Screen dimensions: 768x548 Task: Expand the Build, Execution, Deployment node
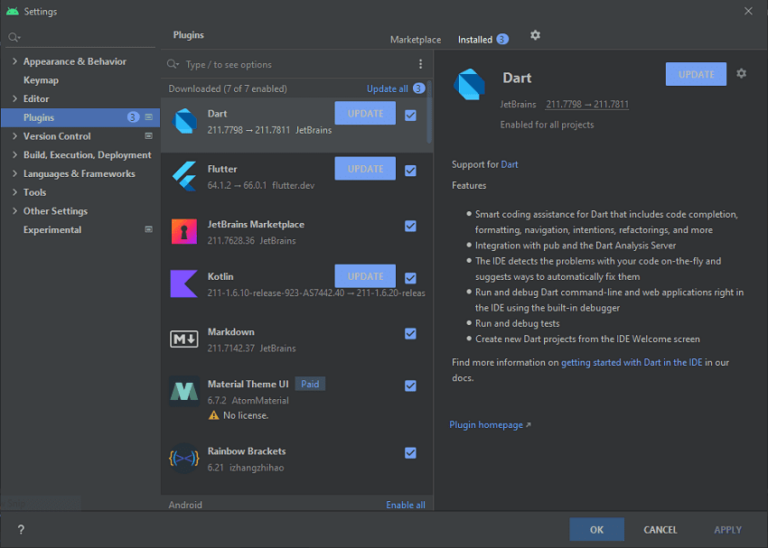[x=15, y=155]
